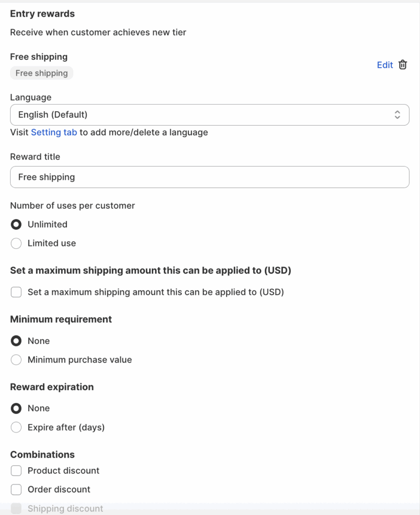420x515 pixels.
Task: Click the trash icon to delete reward
Action: tap(403, 65)
